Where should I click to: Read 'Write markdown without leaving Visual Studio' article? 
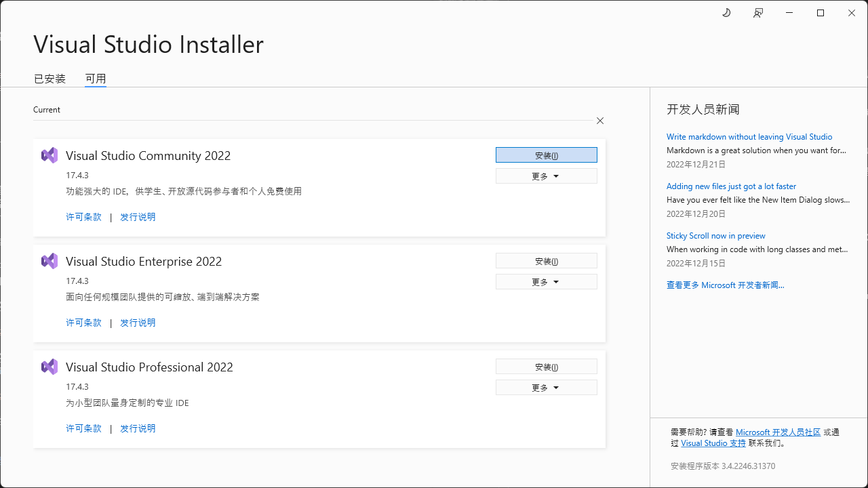click(x=749, y=137)
